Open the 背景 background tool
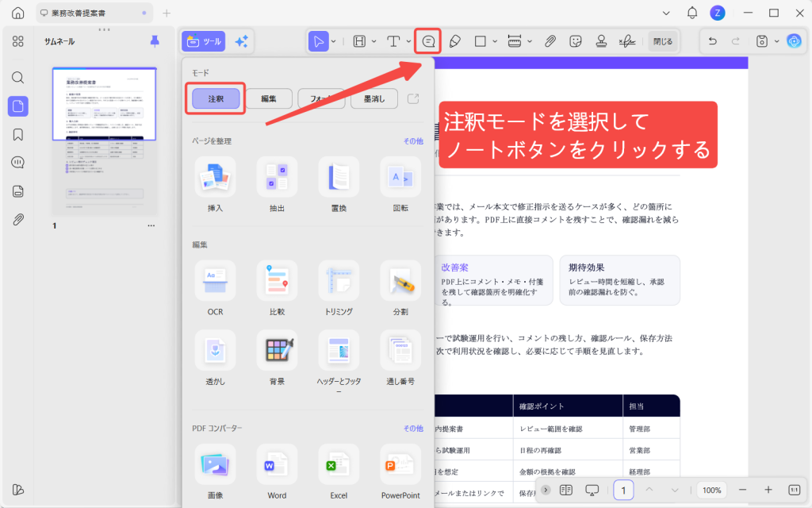812x508 pixels. [x=277, y=358]
